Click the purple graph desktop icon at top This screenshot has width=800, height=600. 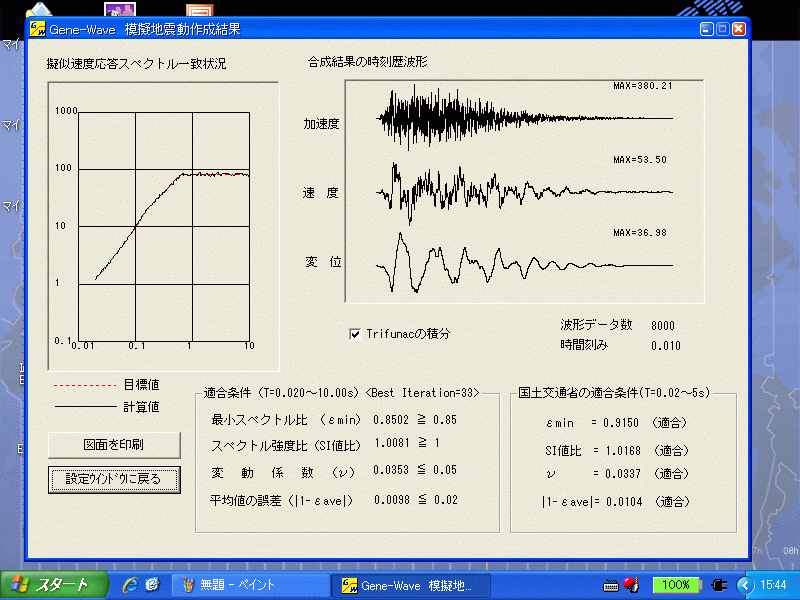[x=119, y=11]
